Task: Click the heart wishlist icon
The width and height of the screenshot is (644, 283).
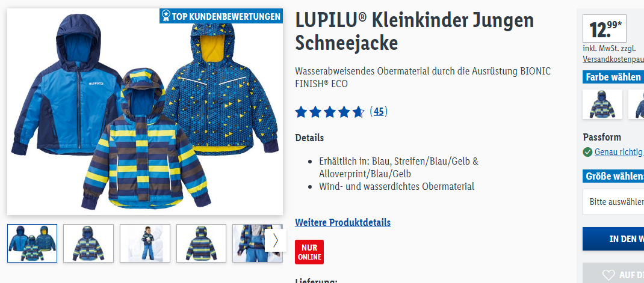Action: pyautogui.click(x=608, y=275)
